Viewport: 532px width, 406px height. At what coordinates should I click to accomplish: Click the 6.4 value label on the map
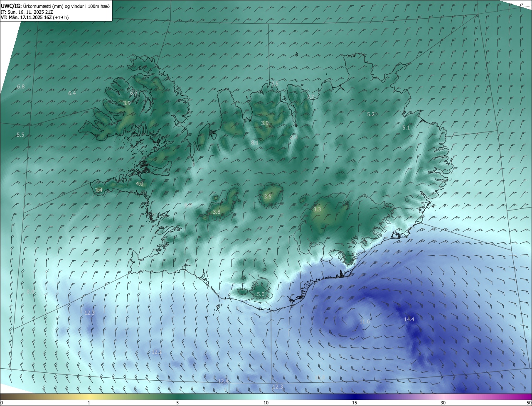[x=72, y=93]
